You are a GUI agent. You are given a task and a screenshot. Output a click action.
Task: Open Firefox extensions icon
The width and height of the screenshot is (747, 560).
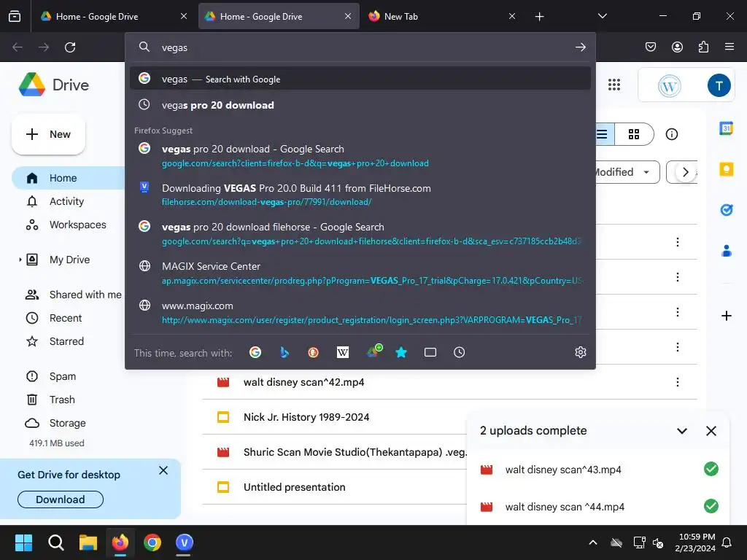click(703, 47)
